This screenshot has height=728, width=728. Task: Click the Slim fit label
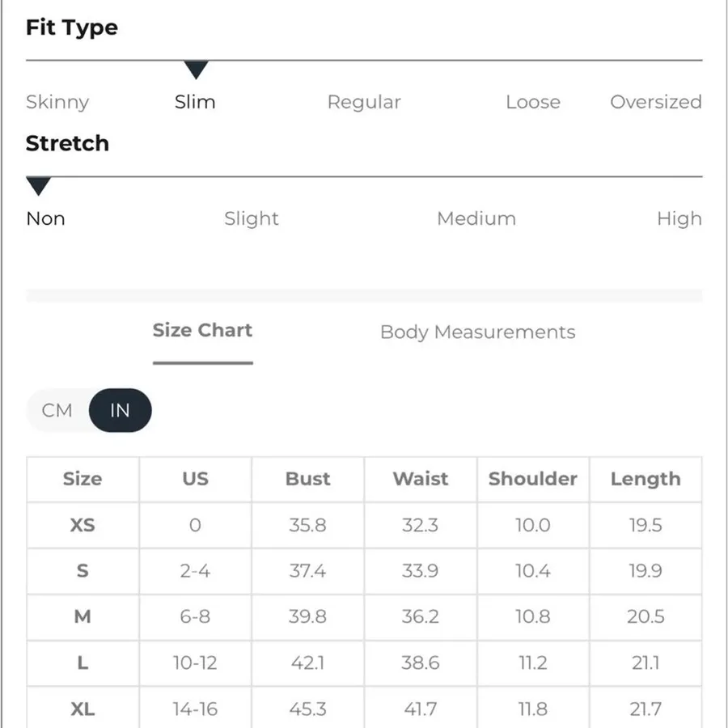tap(195, 102)
